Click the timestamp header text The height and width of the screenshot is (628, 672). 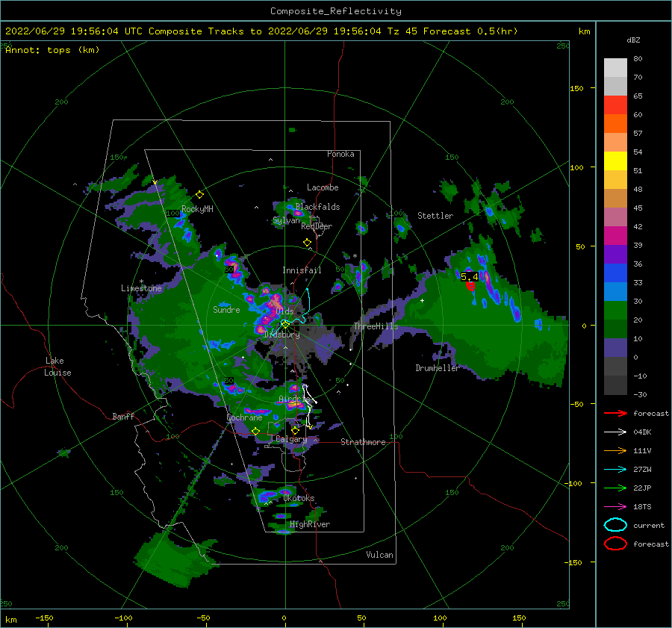tap(261, 31)
